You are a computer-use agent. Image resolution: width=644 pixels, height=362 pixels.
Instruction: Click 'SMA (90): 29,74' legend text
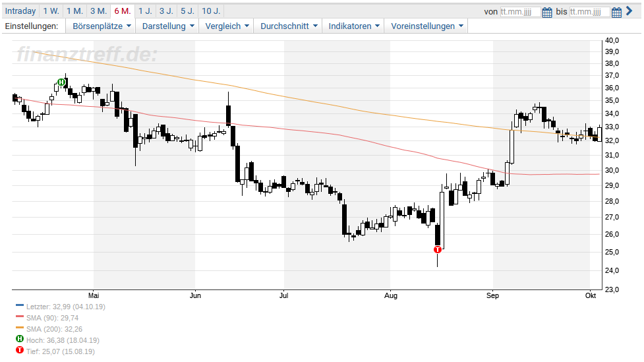pyautogui.click(x=52, y=318)
